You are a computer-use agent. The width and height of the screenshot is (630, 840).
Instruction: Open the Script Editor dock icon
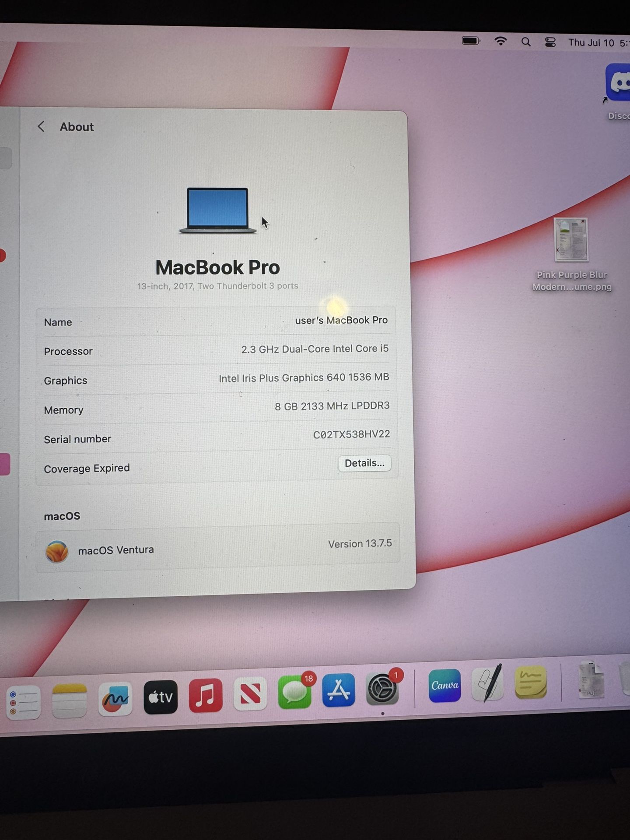click(x=488, y=683)
